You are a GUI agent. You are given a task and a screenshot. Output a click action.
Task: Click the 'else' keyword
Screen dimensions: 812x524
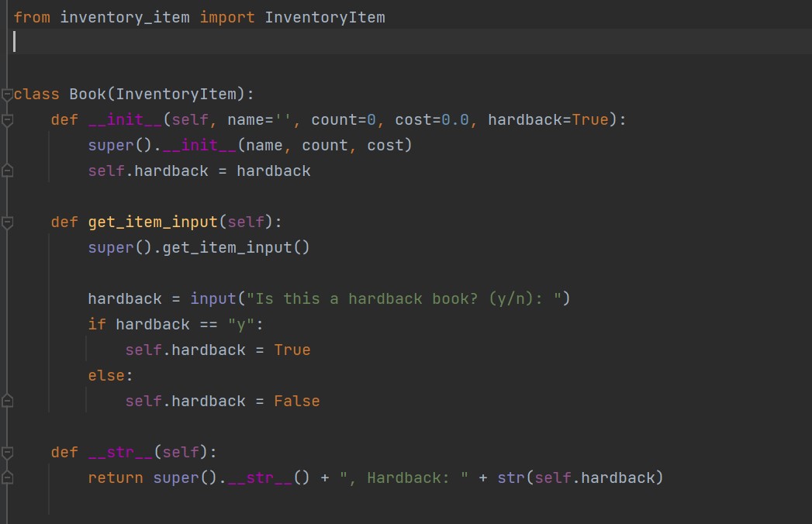(x=106, y=375)
